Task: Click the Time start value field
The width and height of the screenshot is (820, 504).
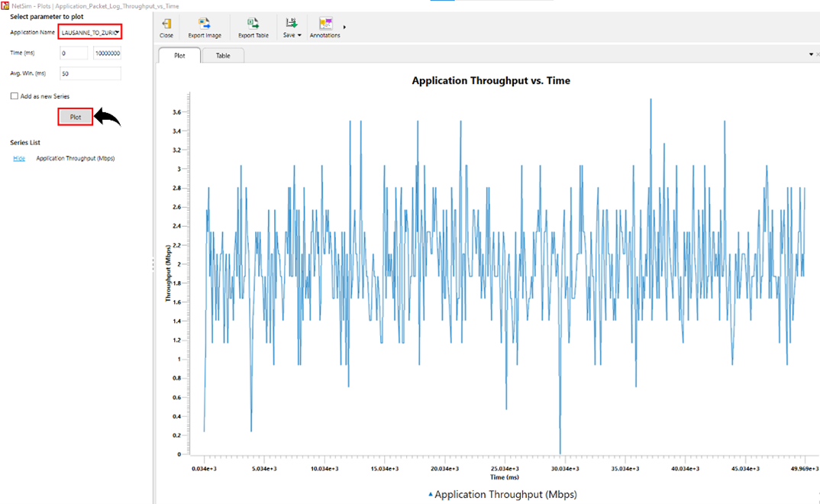Action: click(73, 53)
